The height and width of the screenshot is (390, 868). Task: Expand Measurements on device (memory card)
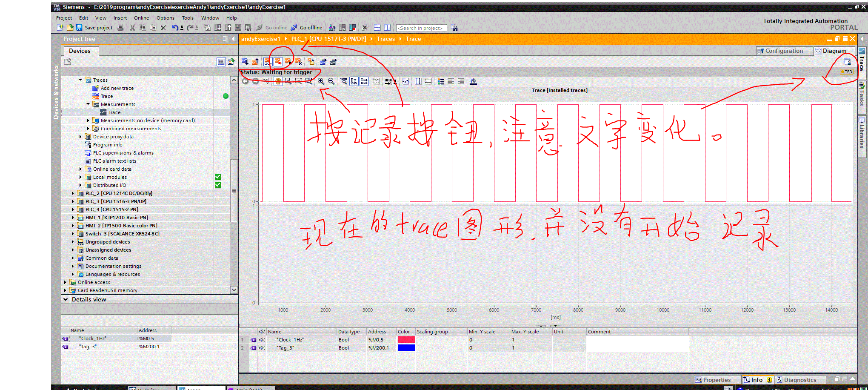88,120
